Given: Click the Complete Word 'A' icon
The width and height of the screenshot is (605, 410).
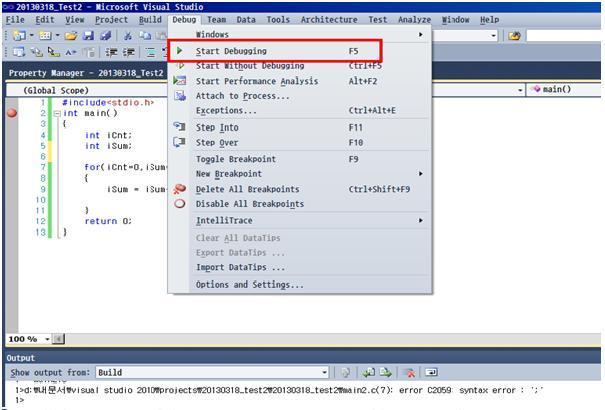Looking at the screenshot, I should (x=71, y=52).
